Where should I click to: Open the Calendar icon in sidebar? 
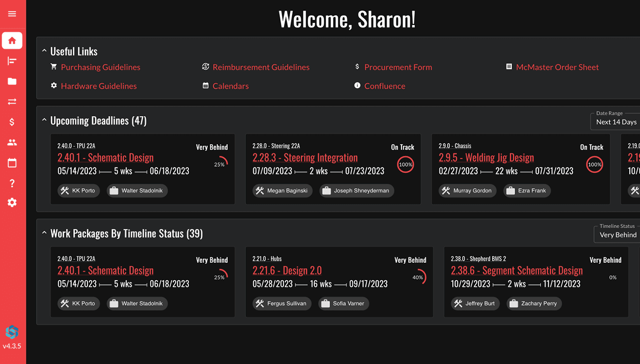pos(12,163)
